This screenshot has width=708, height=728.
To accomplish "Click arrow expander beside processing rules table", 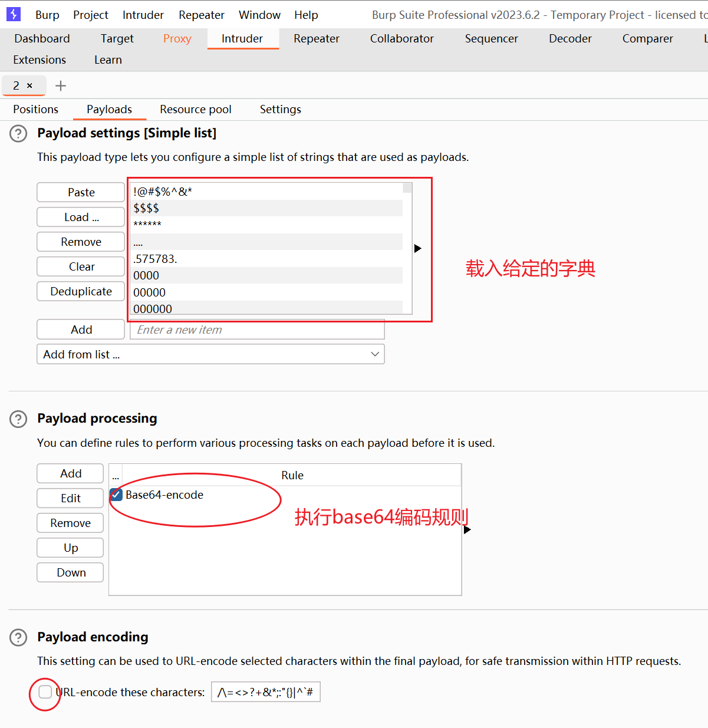I will coord(467,530).
